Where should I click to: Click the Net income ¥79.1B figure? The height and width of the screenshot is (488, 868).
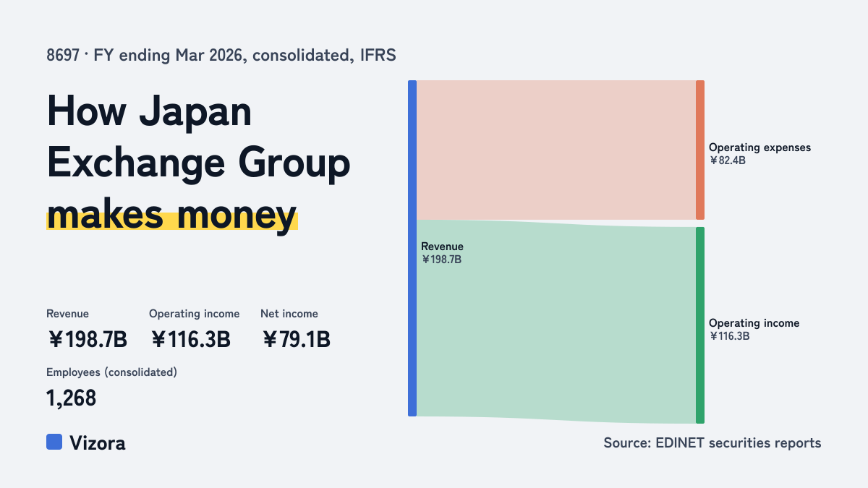pyautogui.click(x=295, y=339)
